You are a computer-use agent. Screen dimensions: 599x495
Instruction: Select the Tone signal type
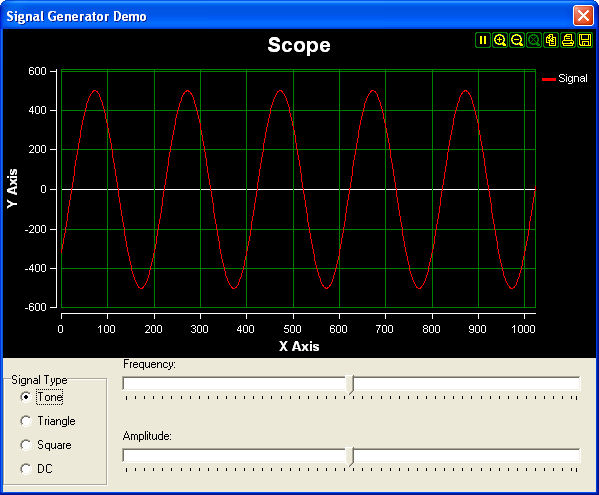tap(42, 397)
